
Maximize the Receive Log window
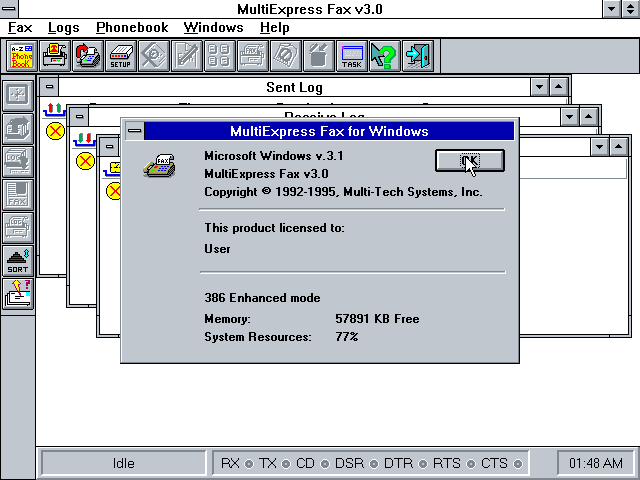(x=588, y=116)
